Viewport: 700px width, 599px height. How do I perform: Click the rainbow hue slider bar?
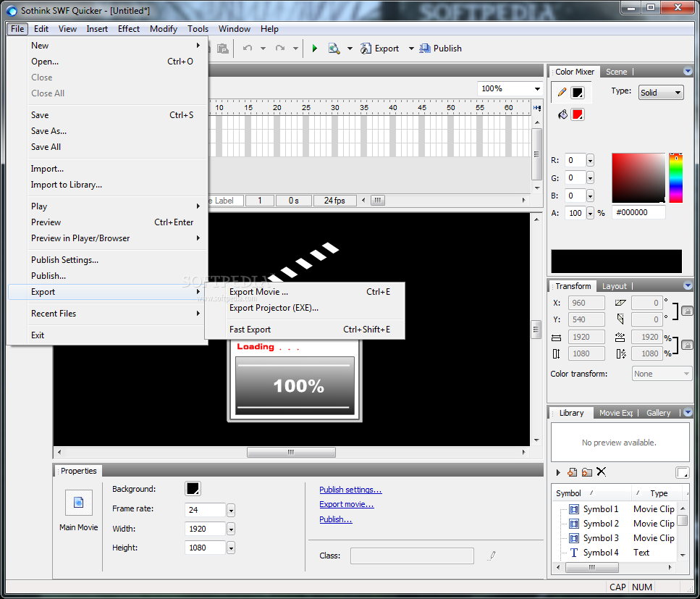tap(676, 177)
